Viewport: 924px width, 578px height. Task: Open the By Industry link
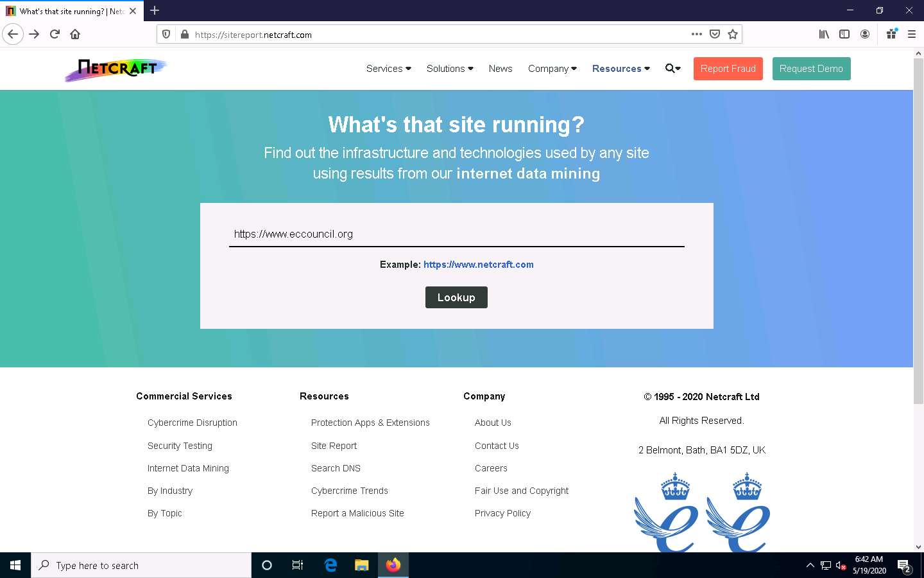point(170,491)
